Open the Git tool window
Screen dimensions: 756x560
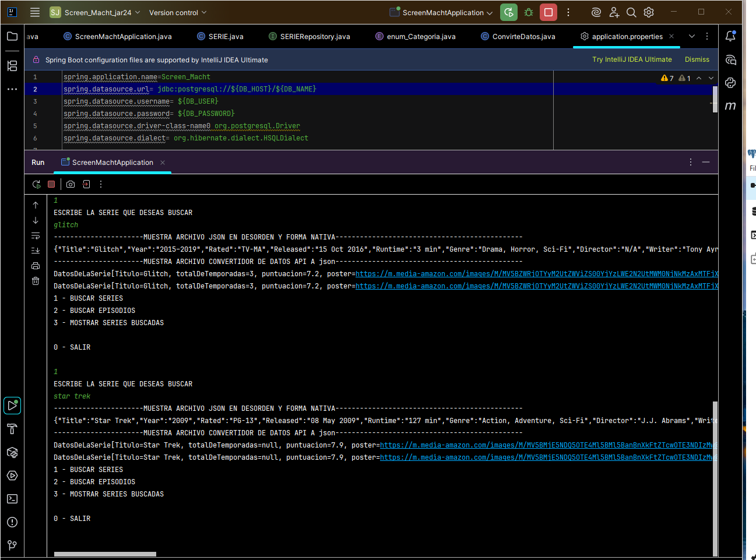[x=12, y=545]
